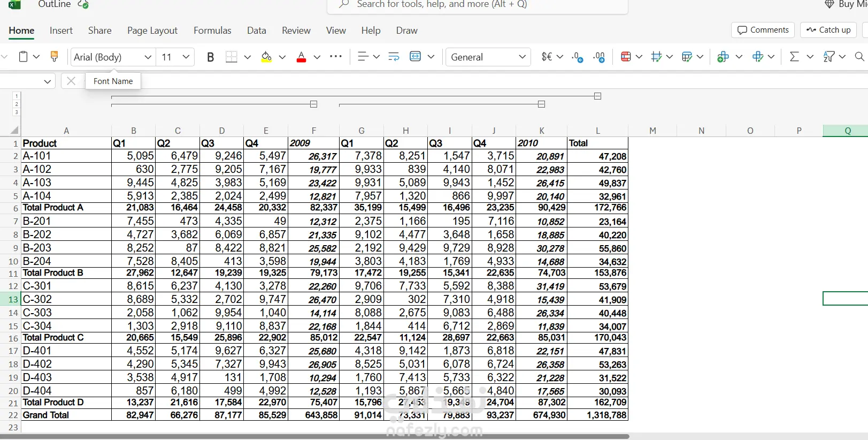The height and width of the screenshot is (440, 868).
Task: Open the Comments pane
Action: pyautogui.click(x=763, y=30)
